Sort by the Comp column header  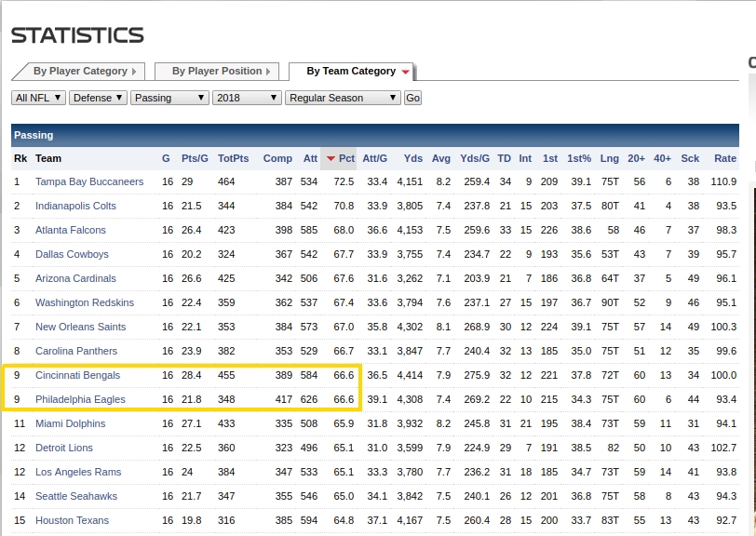tap(277, 158)
